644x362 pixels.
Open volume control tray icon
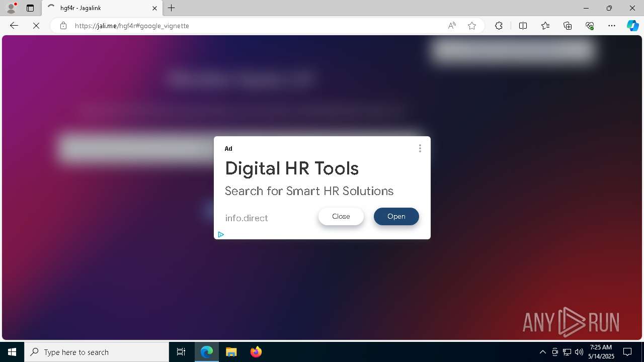579,352
